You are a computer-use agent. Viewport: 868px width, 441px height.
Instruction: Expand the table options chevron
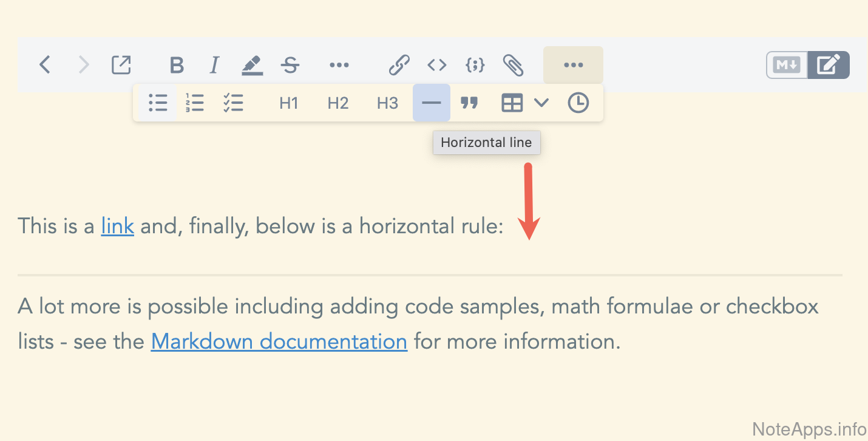click(x=541, y=103)
